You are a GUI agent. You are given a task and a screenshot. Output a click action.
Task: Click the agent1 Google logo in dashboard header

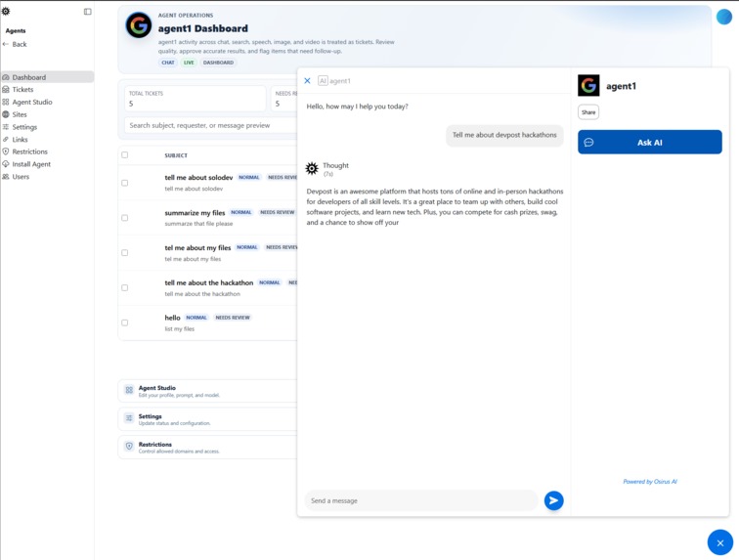pos(139,25)
